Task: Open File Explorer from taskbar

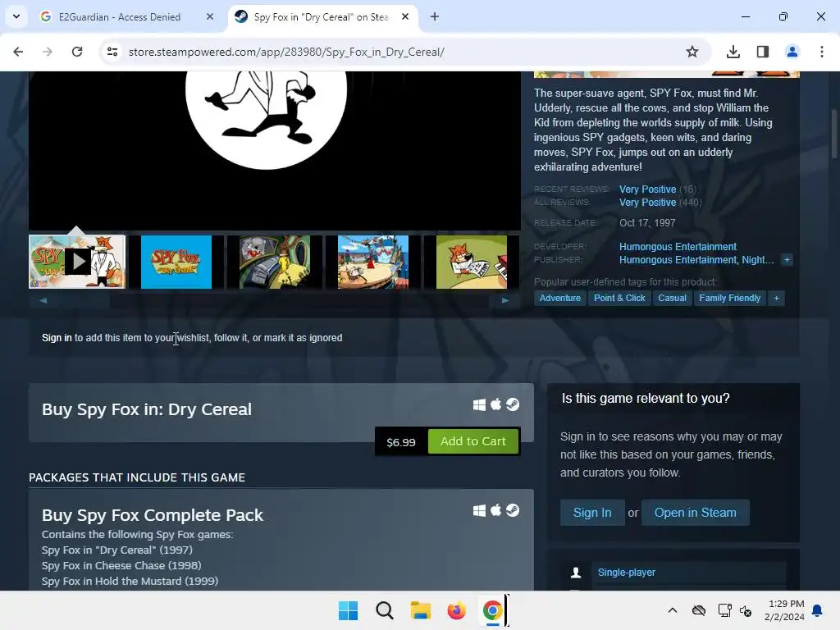Action: [421, 610]
